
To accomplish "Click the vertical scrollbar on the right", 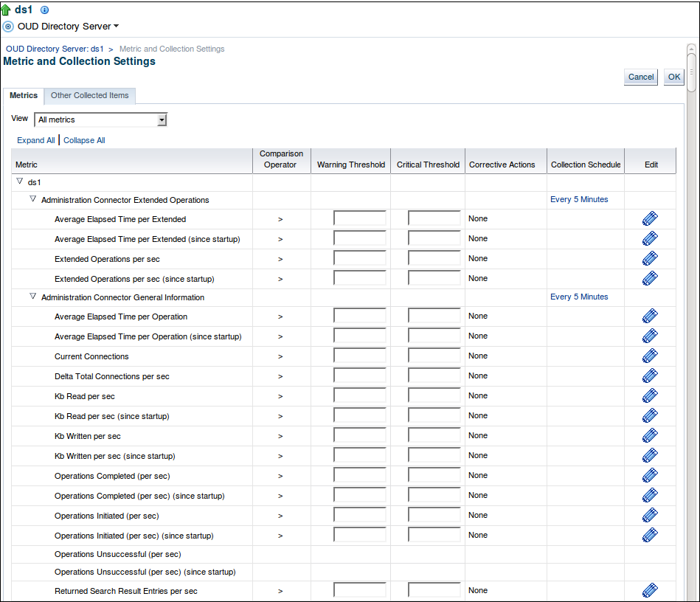I will (691, 295).
